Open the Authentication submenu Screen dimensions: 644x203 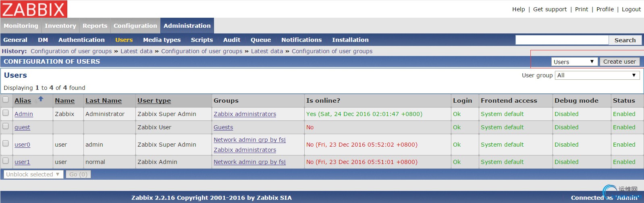point(81,40)
